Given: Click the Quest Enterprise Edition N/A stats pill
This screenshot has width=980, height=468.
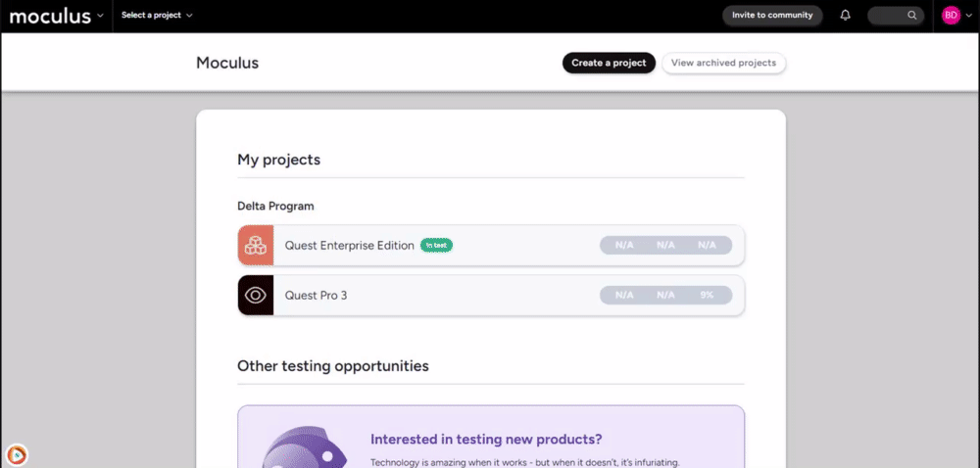Looking at the screenshot, I should (665, 246).
